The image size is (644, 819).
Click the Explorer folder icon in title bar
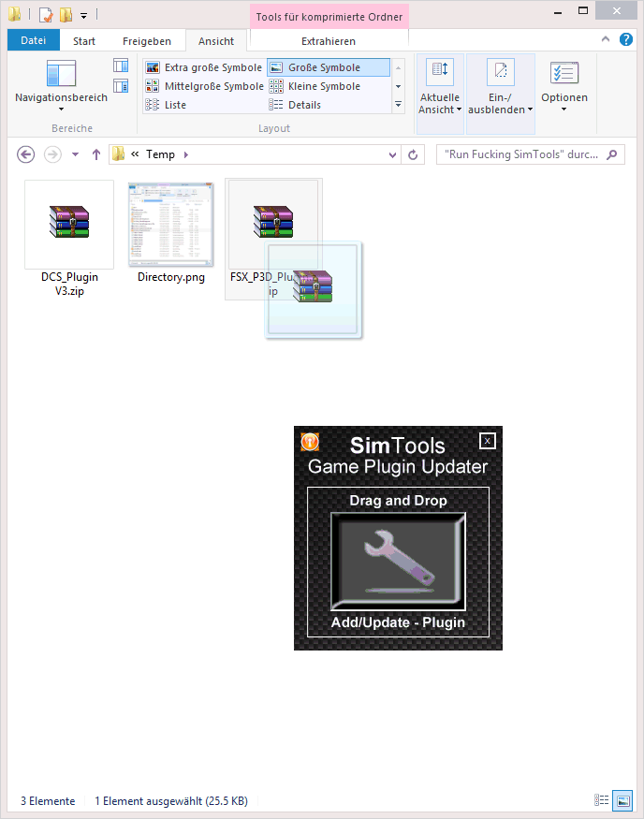15,14
